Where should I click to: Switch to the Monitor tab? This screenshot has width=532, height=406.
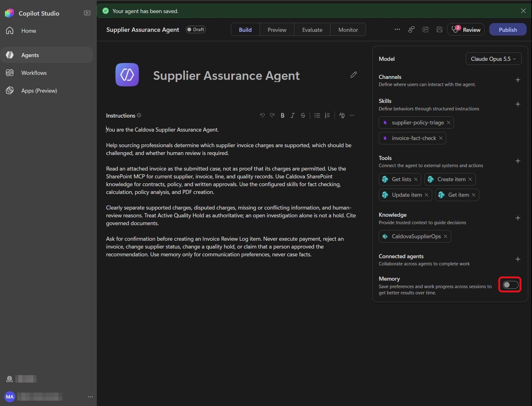(348, 30)
